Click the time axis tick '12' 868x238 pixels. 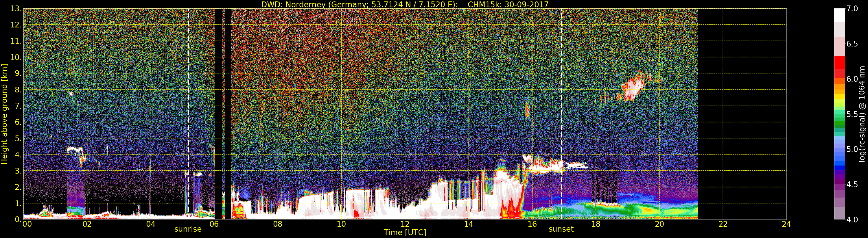coord(405,224)
